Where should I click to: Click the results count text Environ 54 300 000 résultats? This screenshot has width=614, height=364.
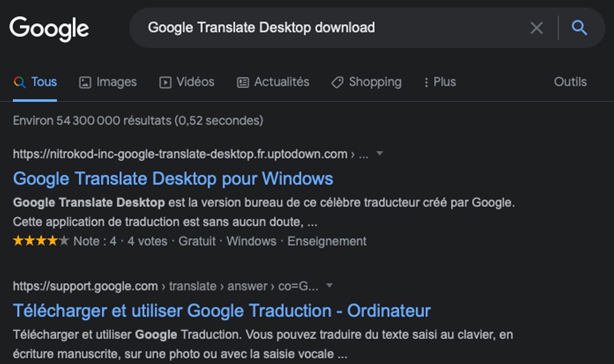138,121
